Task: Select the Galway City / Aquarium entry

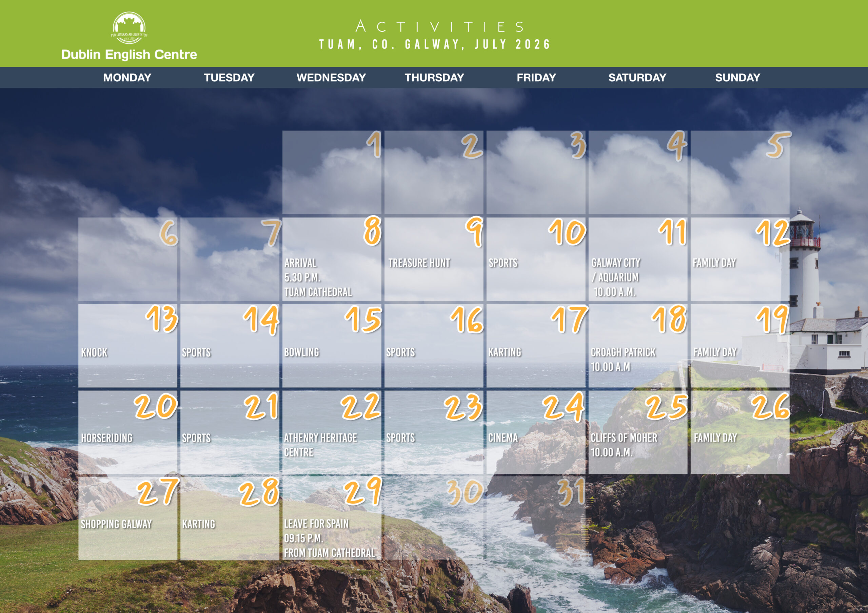Action: click(615, 277)
